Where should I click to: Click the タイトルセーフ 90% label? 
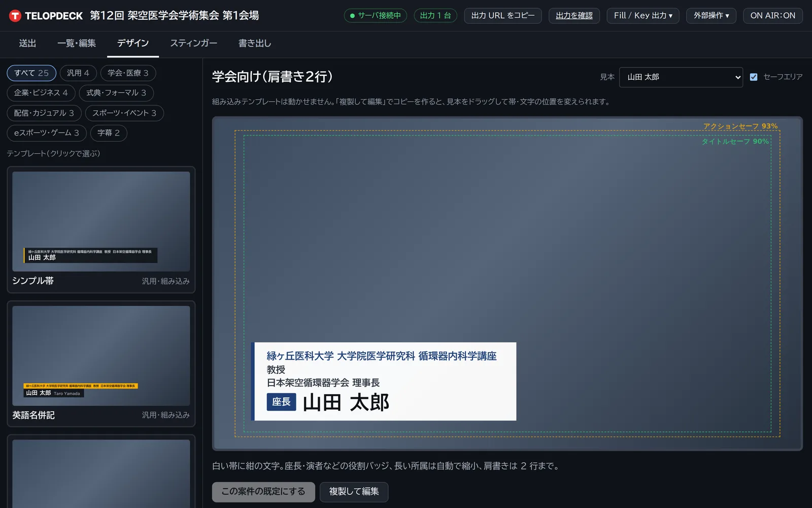point(735,141)
